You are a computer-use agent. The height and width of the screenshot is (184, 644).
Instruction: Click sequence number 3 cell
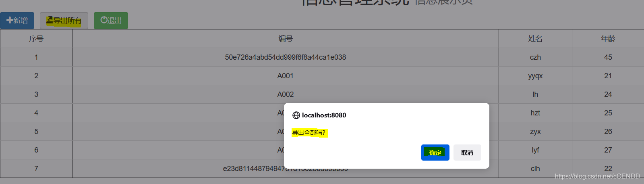click(36, 94)
